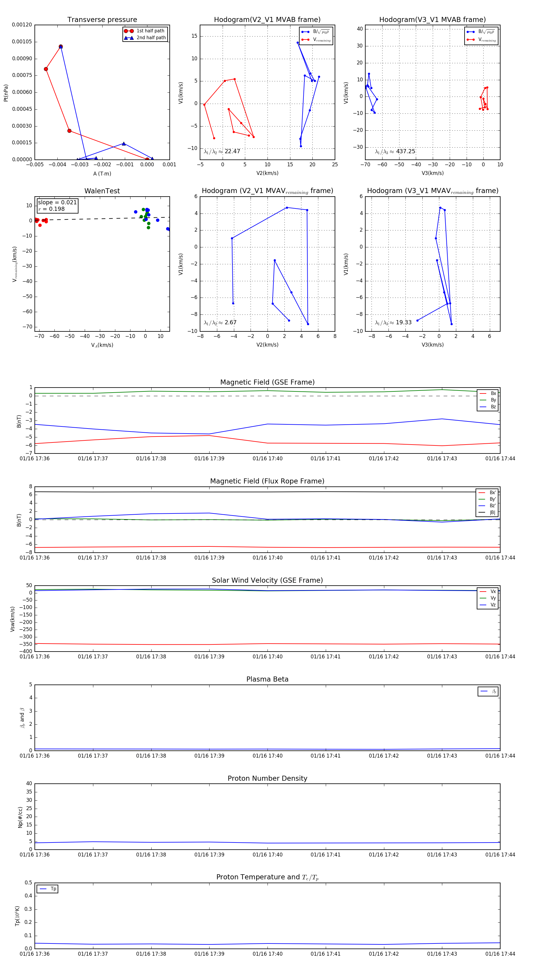This screenshot has width=535, height=980.
Task: Click the '2nd half path' legend entry
Action: pos(145,38)
